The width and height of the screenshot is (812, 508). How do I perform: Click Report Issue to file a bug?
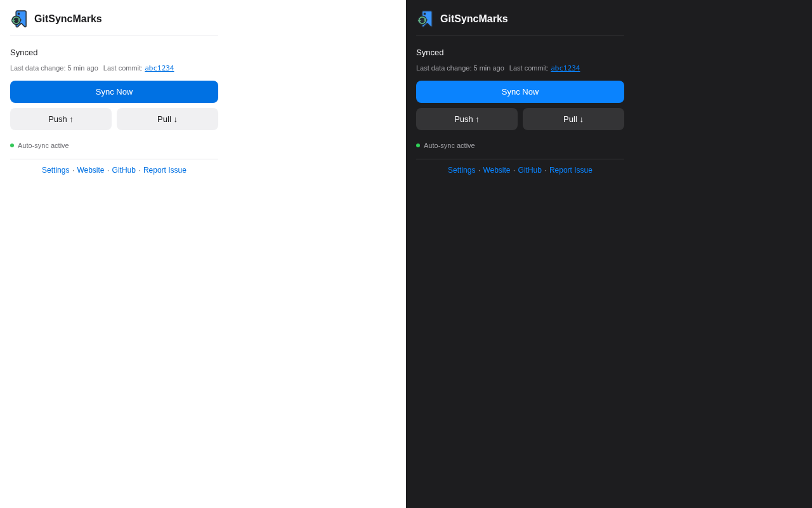(164, 170)
